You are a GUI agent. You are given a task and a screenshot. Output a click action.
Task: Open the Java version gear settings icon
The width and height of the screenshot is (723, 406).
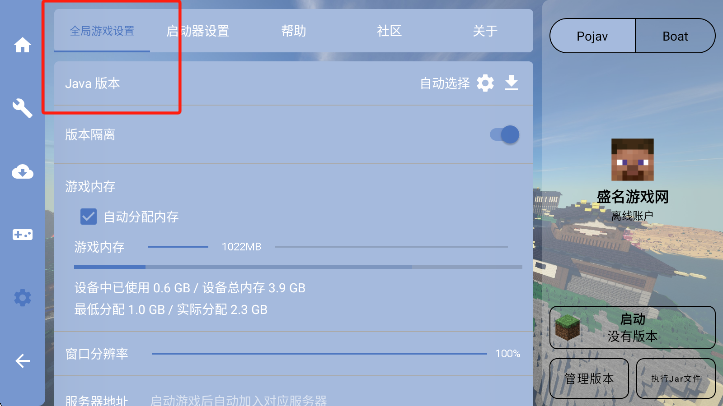point(485,83)
